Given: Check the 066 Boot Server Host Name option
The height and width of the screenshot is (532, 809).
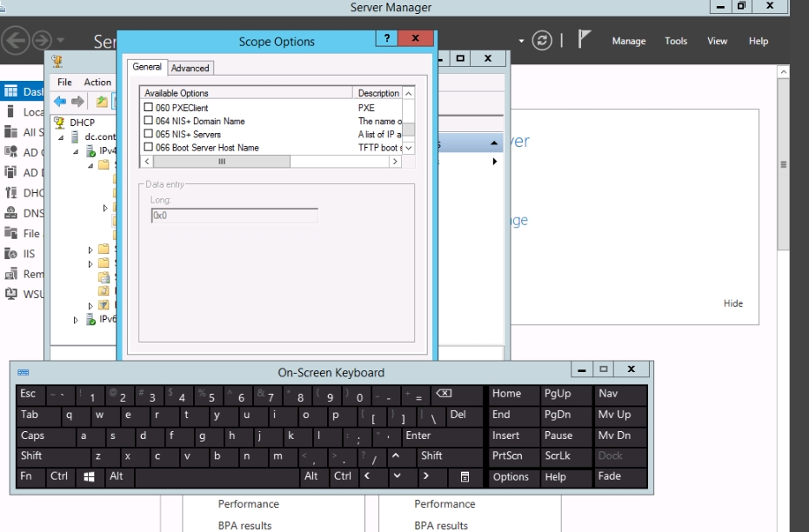Looking at the screenshot, I should pyautogui.click(x=149, y=148).
